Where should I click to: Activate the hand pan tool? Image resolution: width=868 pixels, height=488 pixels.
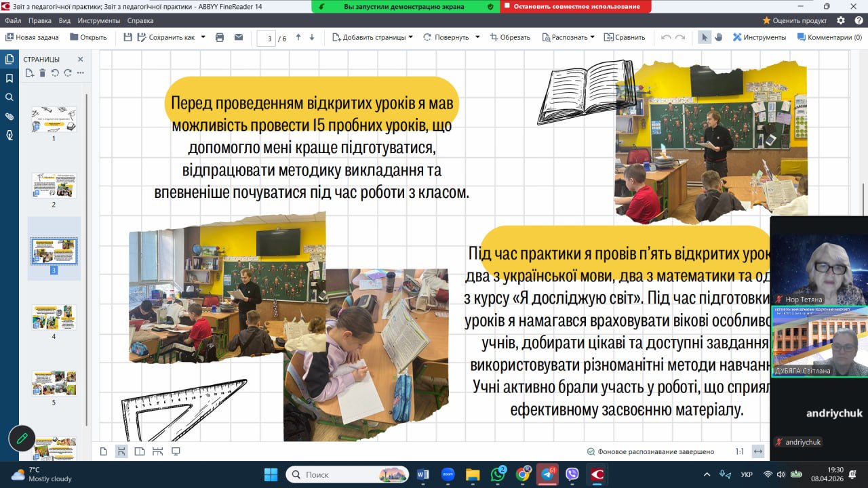(718, 37)
